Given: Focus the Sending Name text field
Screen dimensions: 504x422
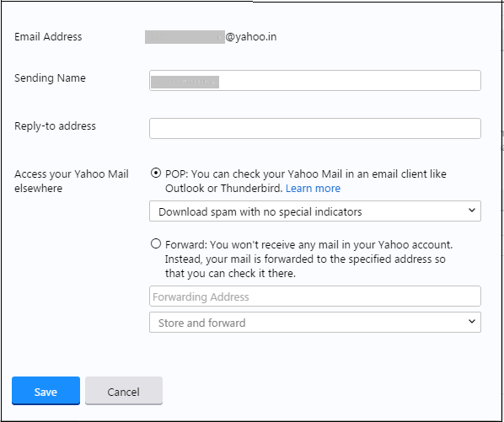Looking at the screenshot, I should pos(315,80).
